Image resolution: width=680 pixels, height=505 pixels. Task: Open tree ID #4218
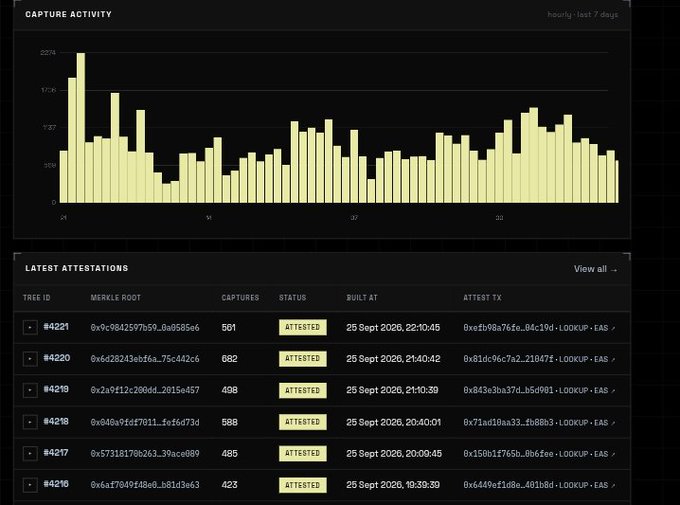tap(56, 421)
